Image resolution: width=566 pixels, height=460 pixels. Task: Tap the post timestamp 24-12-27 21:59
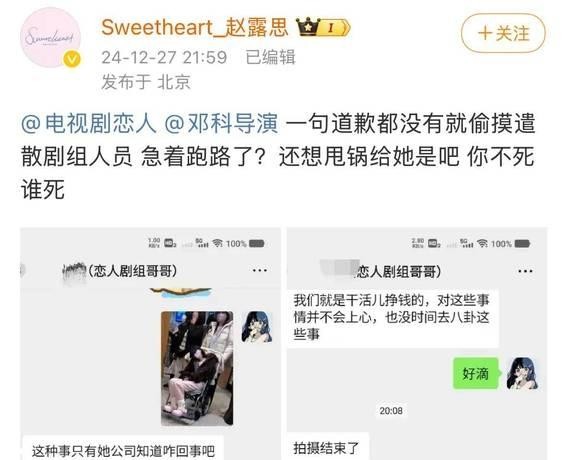[x=164, y=57]
